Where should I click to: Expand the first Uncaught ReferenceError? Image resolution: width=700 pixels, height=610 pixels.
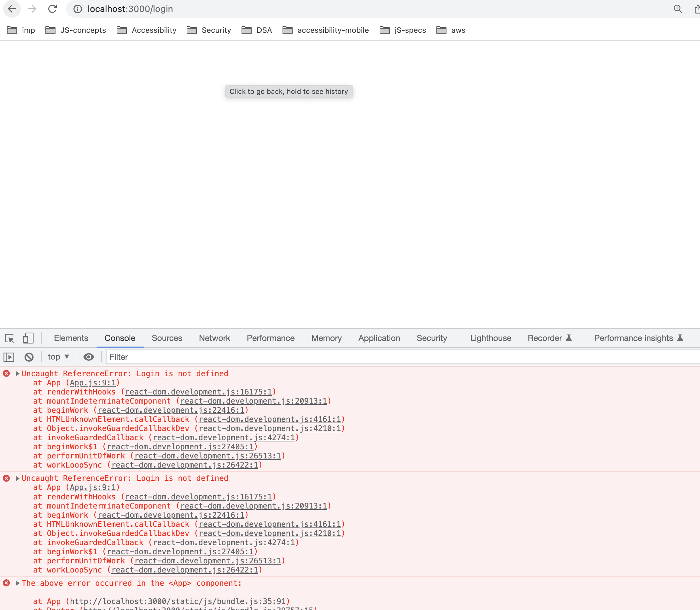coord(17,373)
